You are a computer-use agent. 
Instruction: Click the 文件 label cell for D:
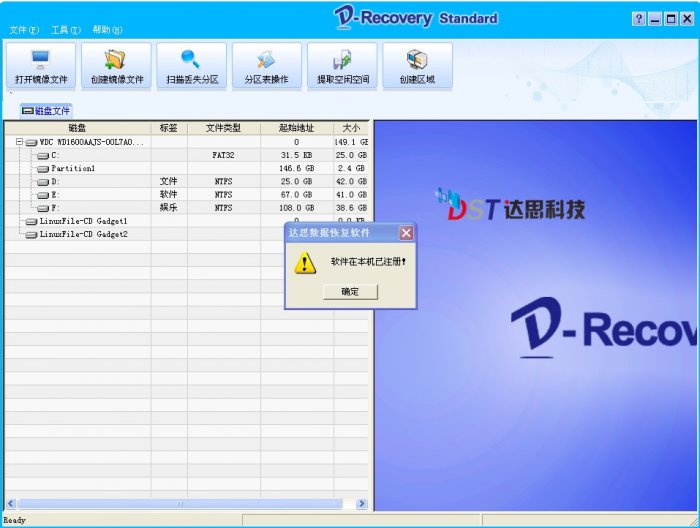click(x=169, y=182)
